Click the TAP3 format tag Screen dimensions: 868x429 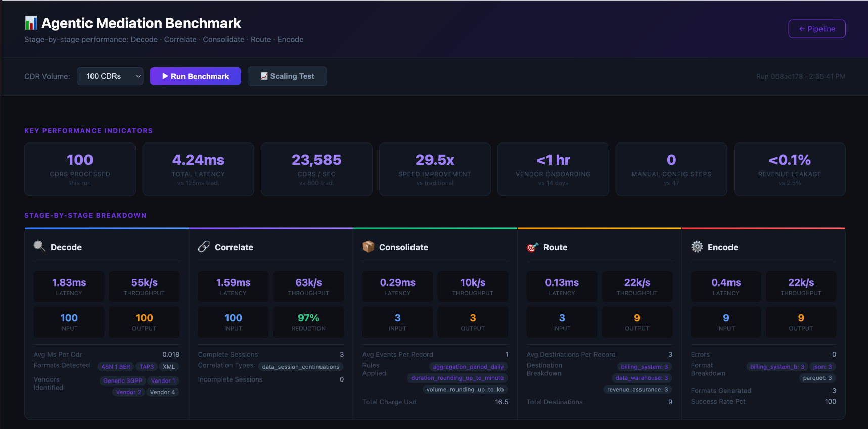coord(147,367)
